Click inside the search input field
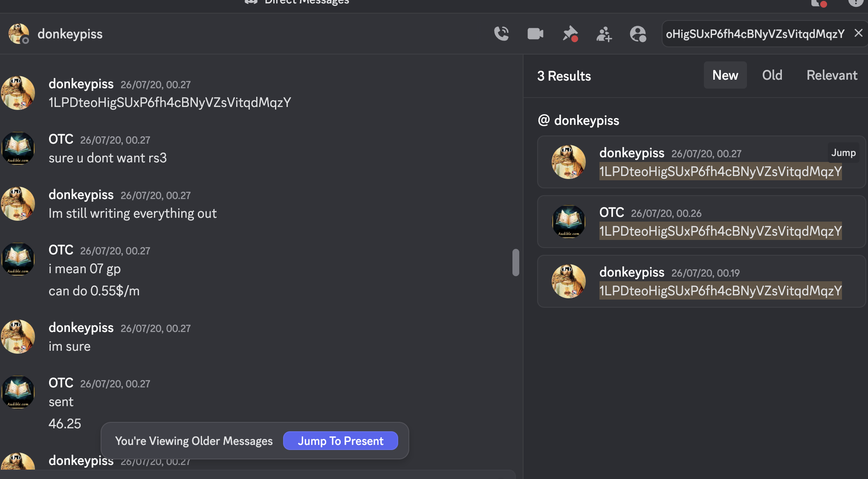This screenshot has width=868, height=479. click(755, 34)
